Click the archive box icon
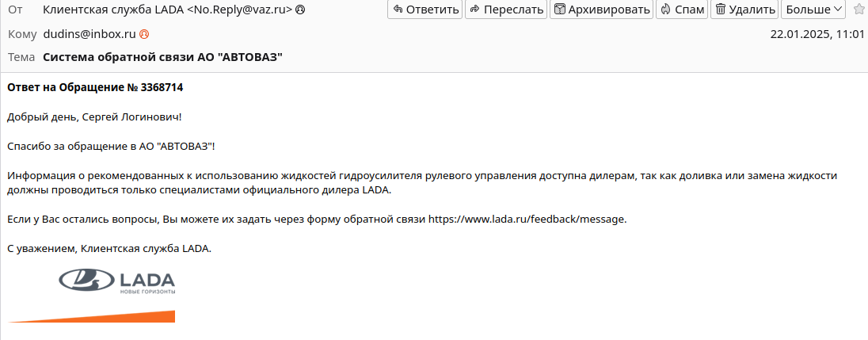868x340 pixels. click(x=560, y=10)
